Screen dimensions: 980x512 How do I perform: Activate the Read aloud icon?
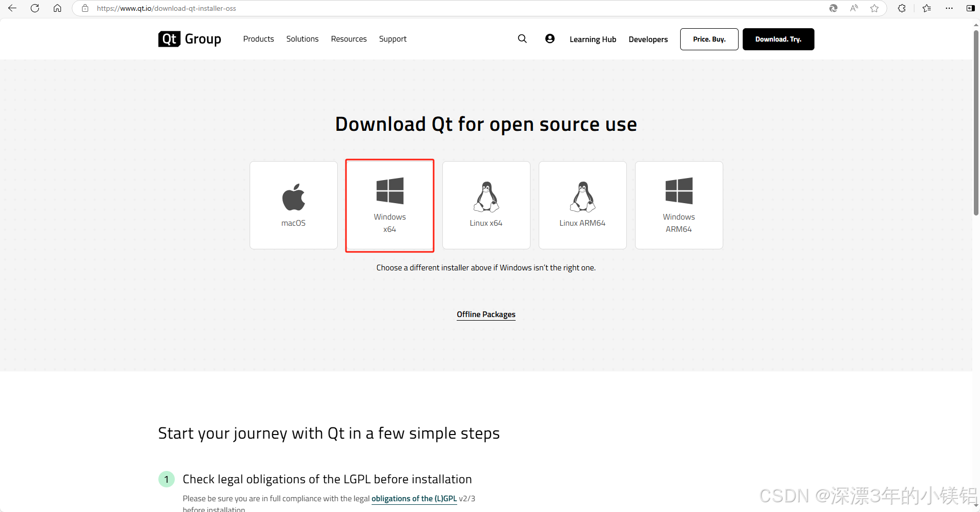point(854,8)
